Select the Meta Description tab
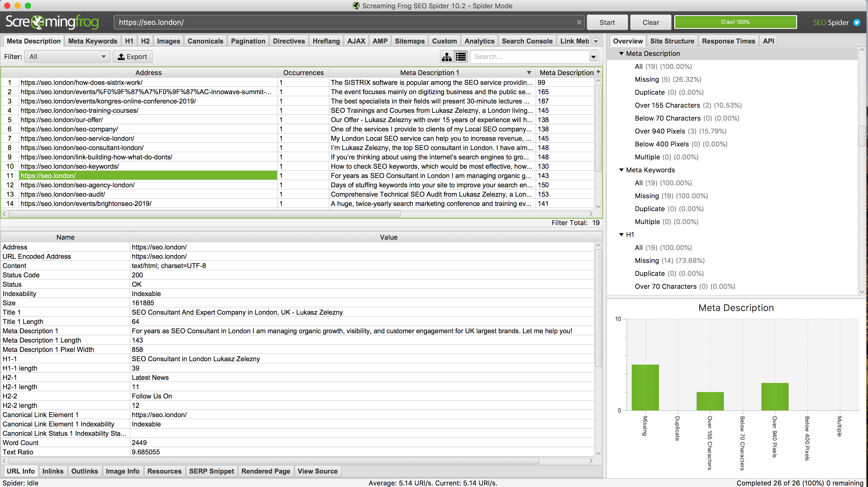868x487 pixels. click(x=33, y=41)
